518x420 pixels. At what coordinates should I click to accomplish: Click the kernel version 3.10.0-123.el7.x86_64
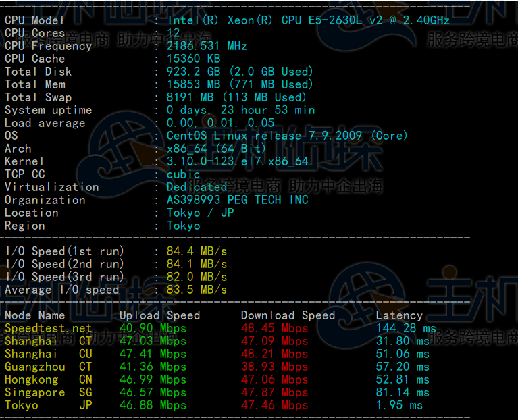click(238, 161)
